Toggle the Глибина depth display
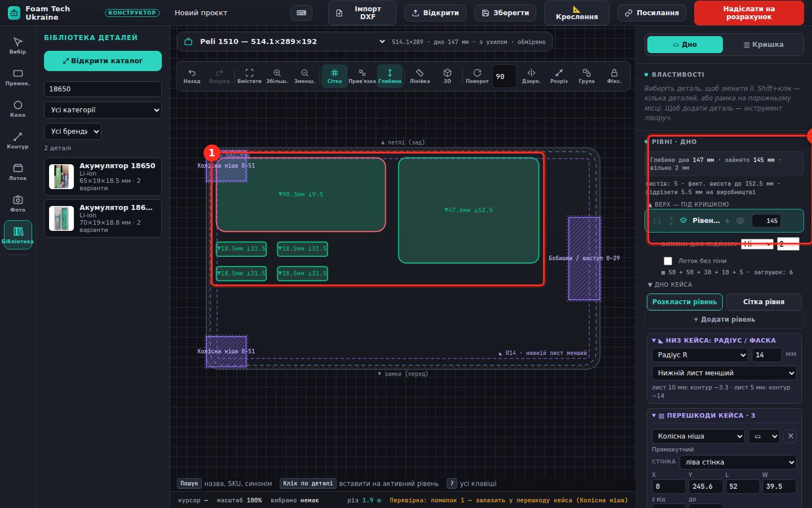Viewport: 812px width, 508px height. click(x=390, y=76)
